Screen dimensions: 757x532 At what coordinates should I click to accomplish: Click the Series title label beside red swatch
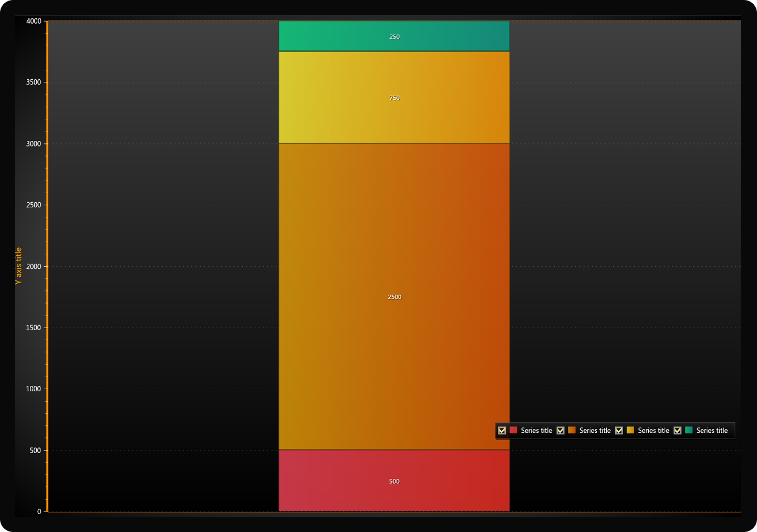click(536, 431)
